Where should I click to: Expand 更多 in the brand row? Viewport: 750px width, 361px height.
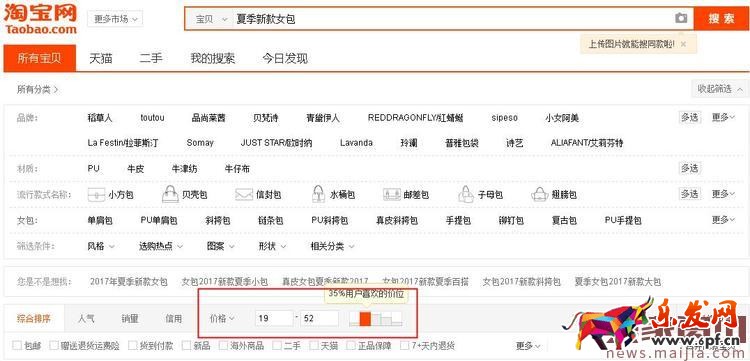723,117
